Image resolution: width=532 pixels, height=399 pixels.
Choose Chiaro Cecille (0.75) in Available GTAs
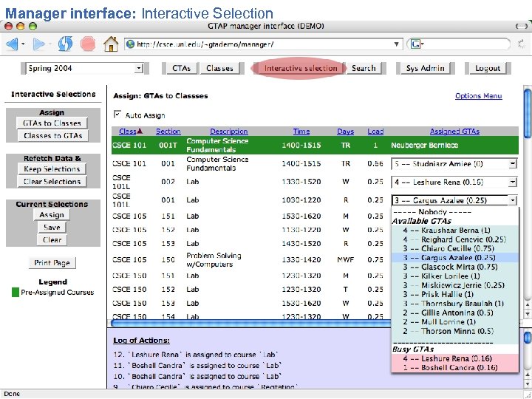[454, 249]
